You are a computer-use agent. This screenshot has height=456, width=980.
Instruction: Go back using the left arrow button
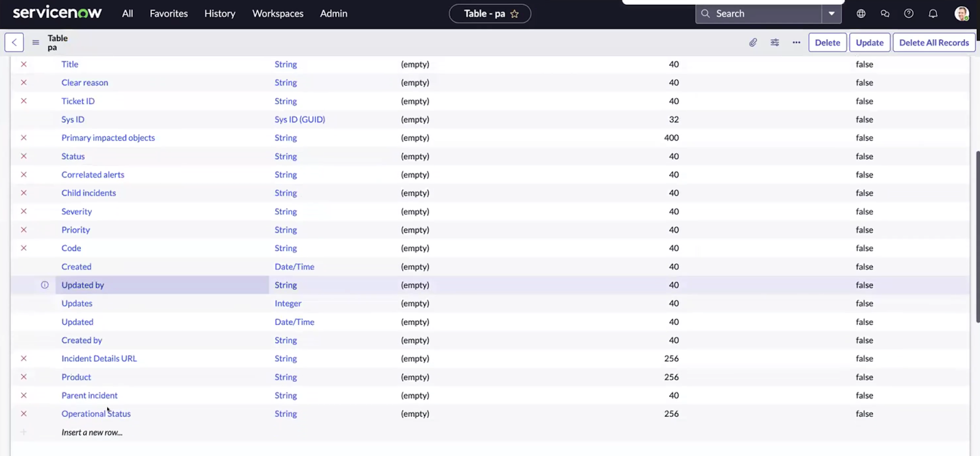14,42
